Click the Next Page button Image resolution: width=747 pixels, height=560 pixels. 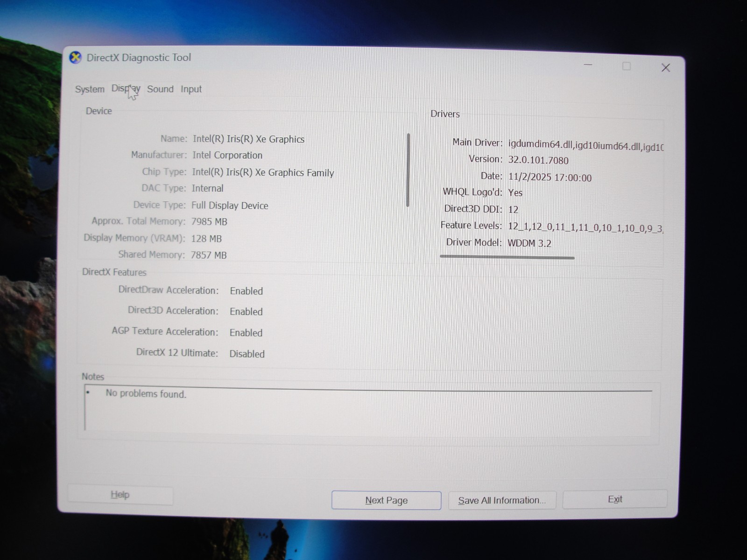[x=386, y=500]
